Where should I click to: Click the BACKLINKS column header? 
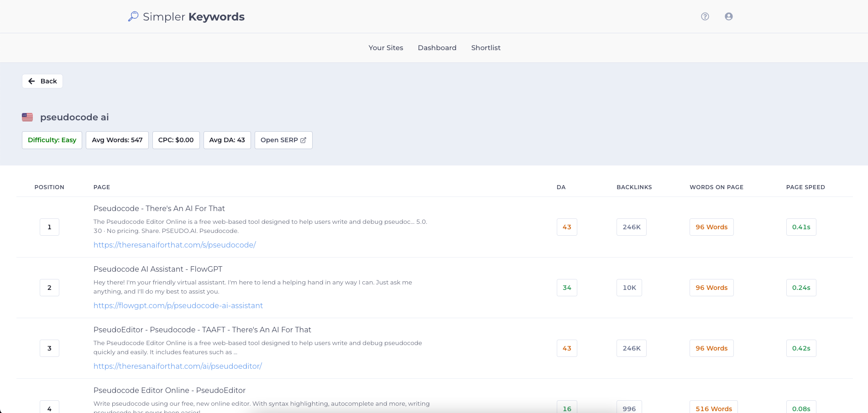point(634,187)
